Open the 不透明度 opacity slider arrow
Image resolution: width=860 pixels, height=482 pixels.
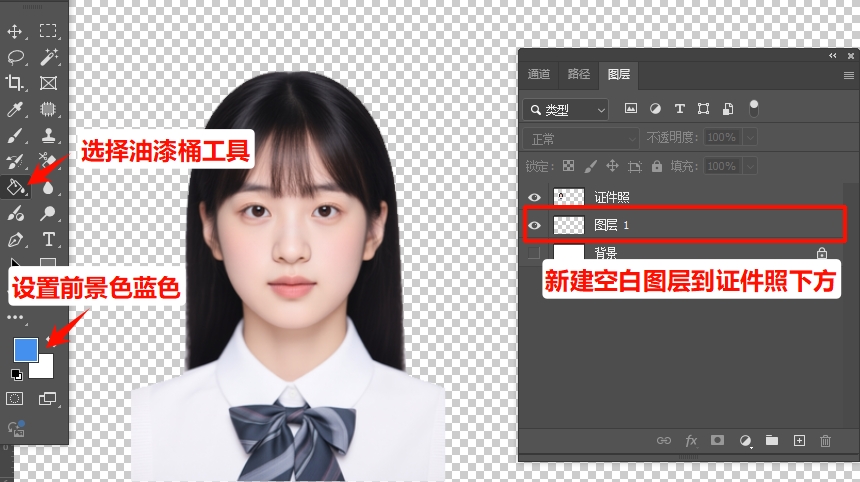(x=750, y=137)
